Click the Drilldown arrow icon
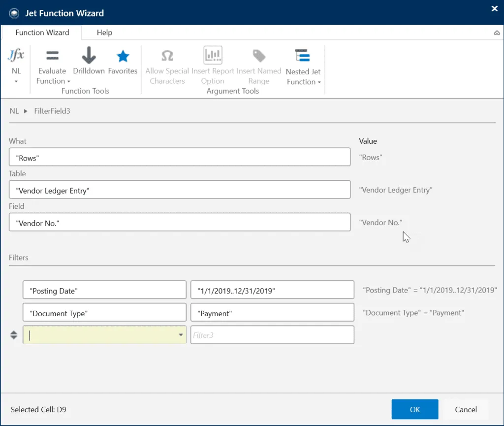Image resolution: width=504 pixels, height=426 pixels. 89,56
